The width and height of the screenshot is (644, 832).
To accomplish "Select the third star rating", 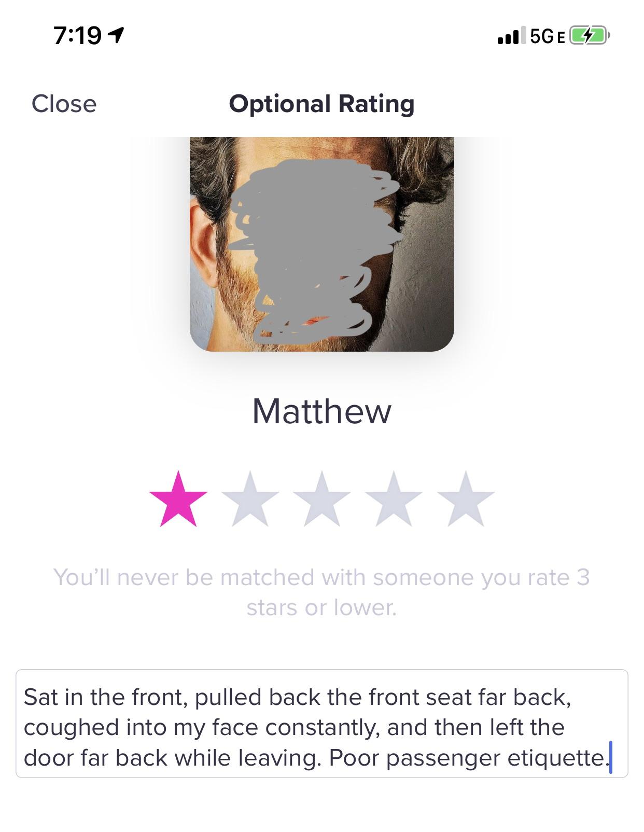I will (x=322, y=499).
